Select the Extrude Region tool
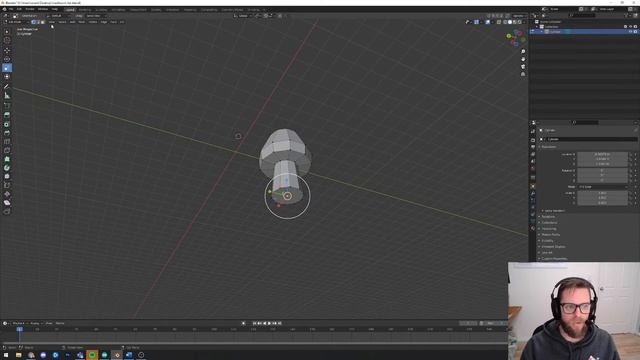Screen dimensions: 640x360 click(7, 115)
